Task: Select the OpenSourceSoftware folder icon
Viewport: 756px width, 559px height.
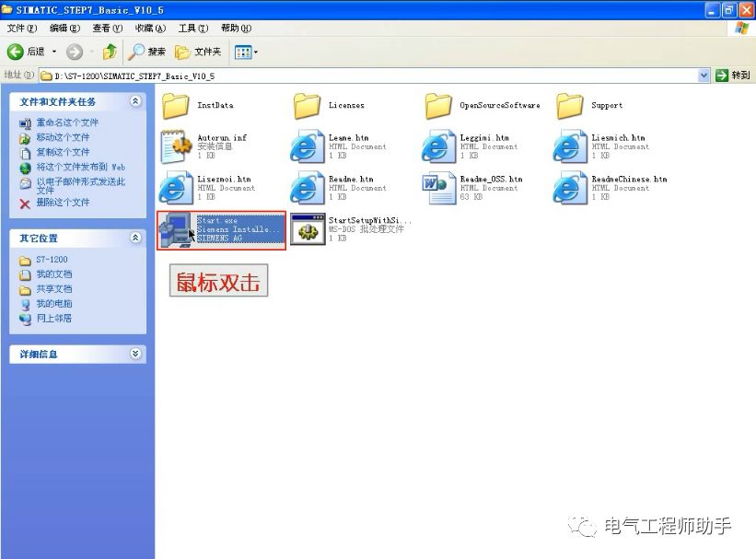Action: click(x=437, y=106)
